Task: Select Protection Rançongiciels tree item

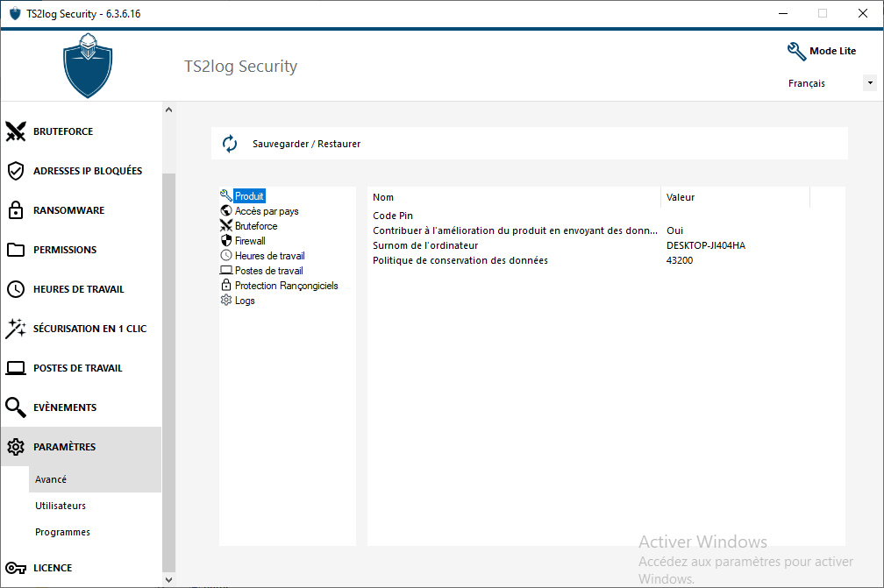Action: tap(287, 286)
